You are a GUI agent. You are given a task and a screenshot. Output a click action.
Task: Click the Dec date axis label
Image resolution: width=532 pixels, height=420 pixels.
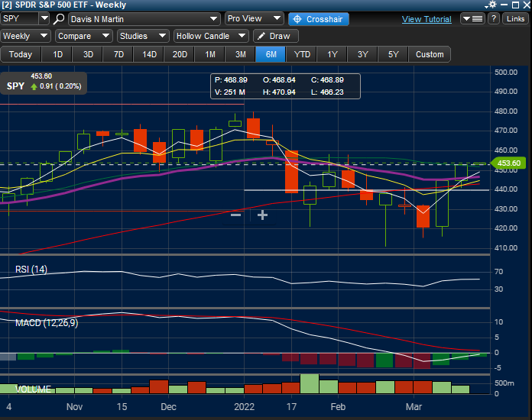coord(168,406)
